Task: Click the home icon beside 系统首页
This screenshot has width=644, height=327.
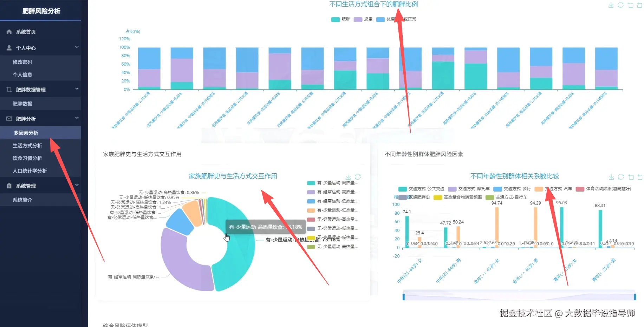Action: click(x=9, y=32)
